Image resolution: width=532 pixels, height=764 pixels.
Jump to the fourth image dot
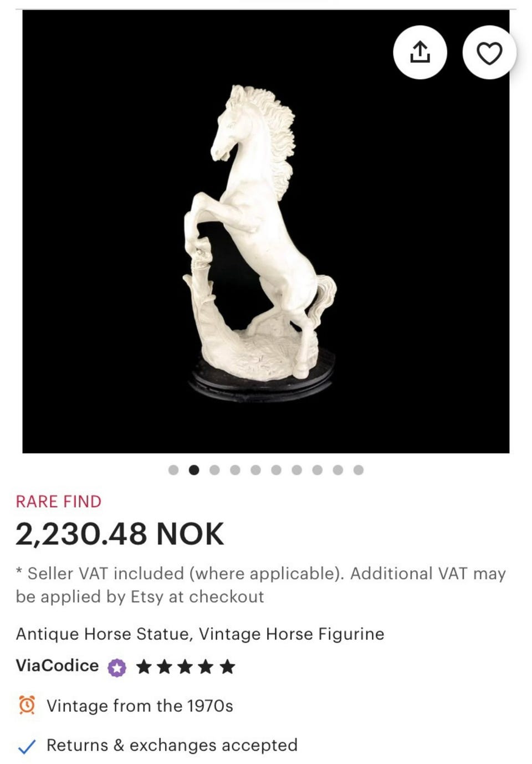[x=235, y=470]
